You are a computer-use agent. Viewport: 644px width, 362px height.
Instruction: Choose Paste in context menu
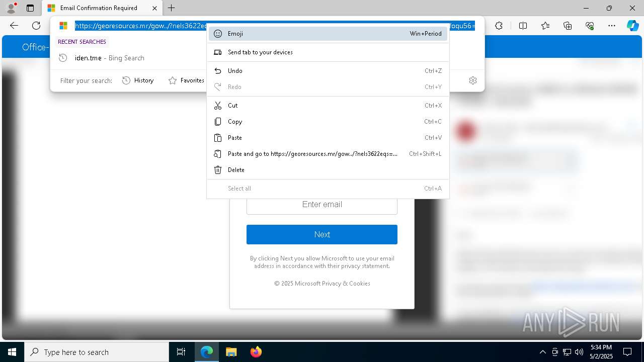[328, 138]
